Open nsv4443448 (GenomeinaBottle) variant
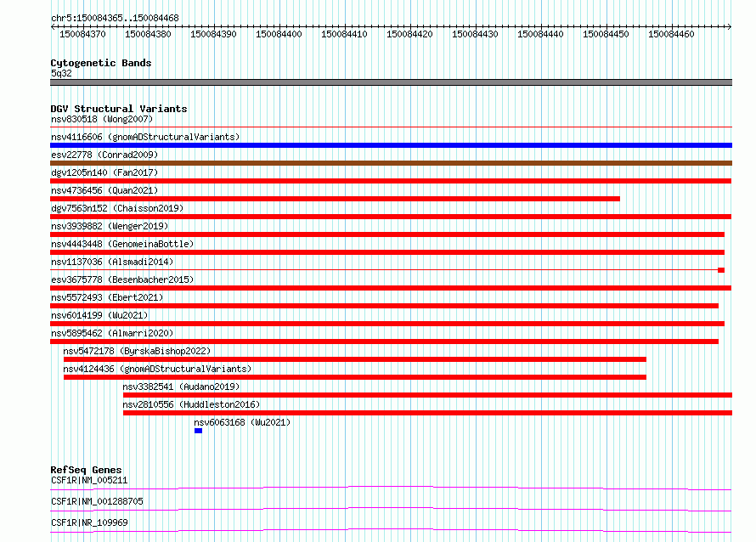 coord(122,244)
